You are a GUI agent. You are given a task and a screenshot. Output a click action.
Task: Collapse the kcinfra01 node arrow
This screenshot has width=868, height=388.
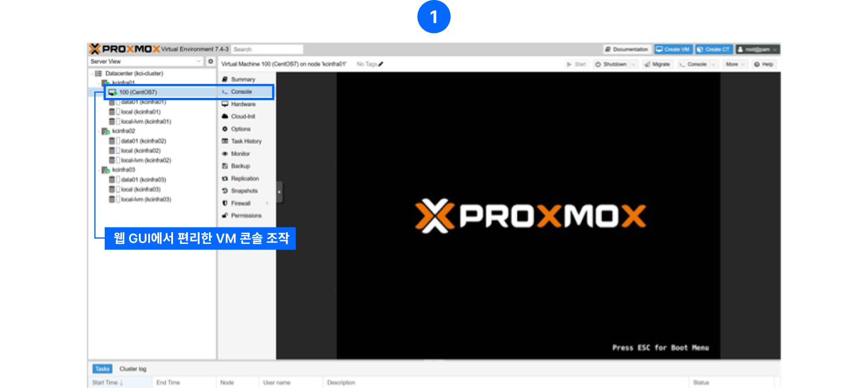98,83
